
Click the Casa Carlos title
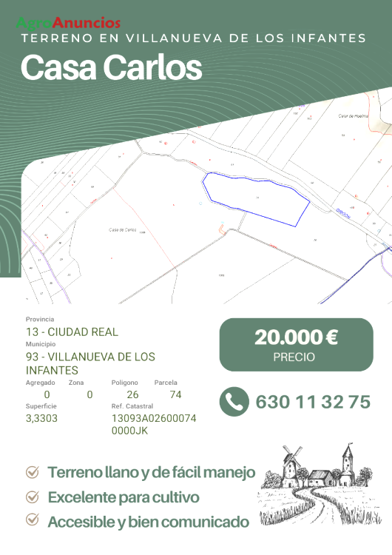[112, 67]
